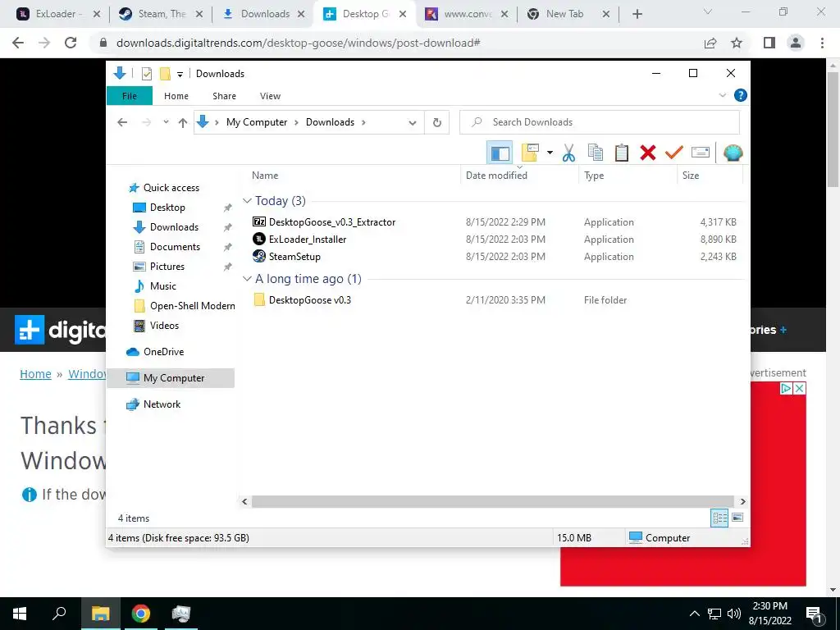Viewport: 840px width, 630px height.
Task: Click the Search Downloads field
Action: (x=600, y=122)
